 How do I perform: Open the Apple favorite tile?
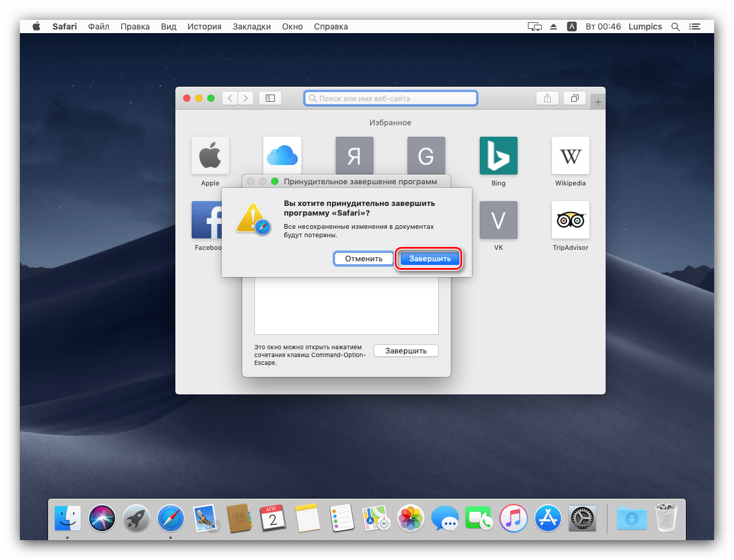coord(210,156)
